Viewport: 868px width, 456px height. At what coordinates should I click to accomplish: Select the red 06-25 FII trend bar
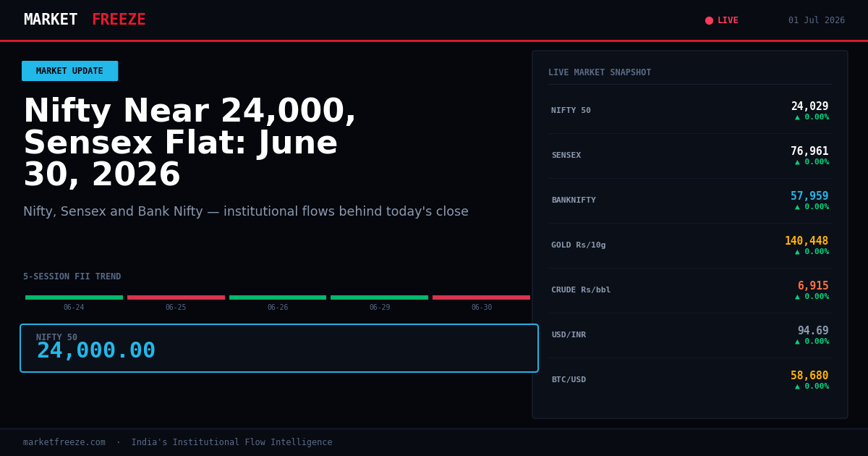176,297
